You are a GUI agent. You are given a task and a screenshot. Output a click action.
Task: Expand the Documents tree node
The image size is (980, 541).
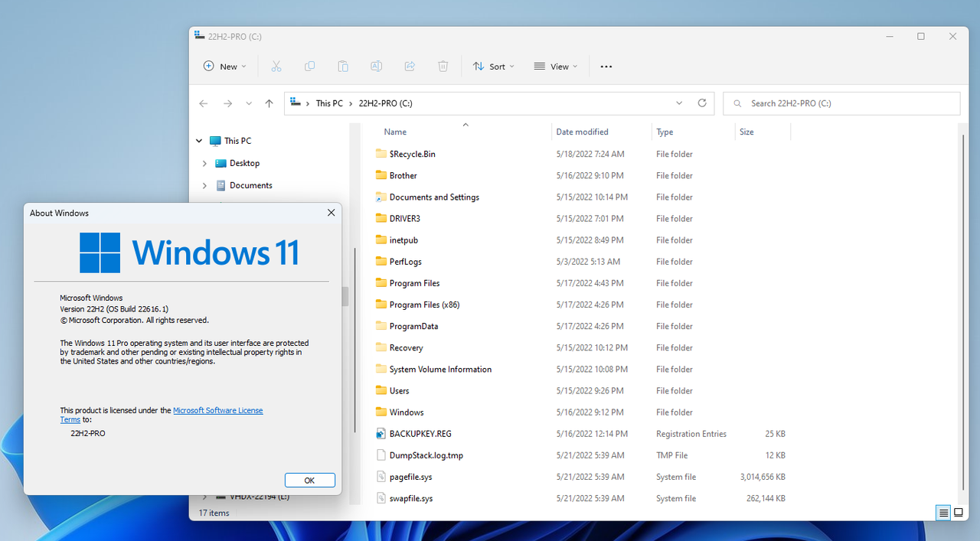tap(204, 185)
